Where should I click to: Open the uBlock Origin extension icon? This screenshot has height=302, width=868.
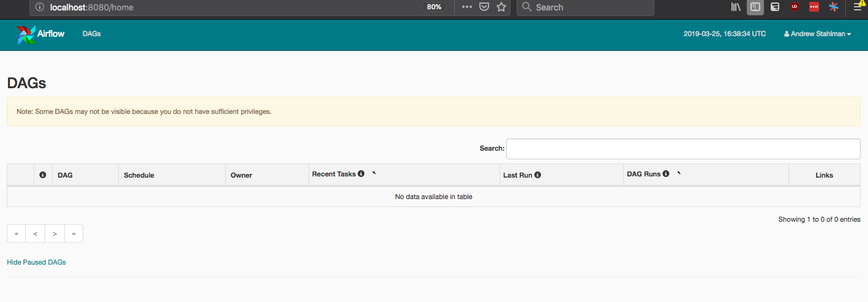pos(794,7)
